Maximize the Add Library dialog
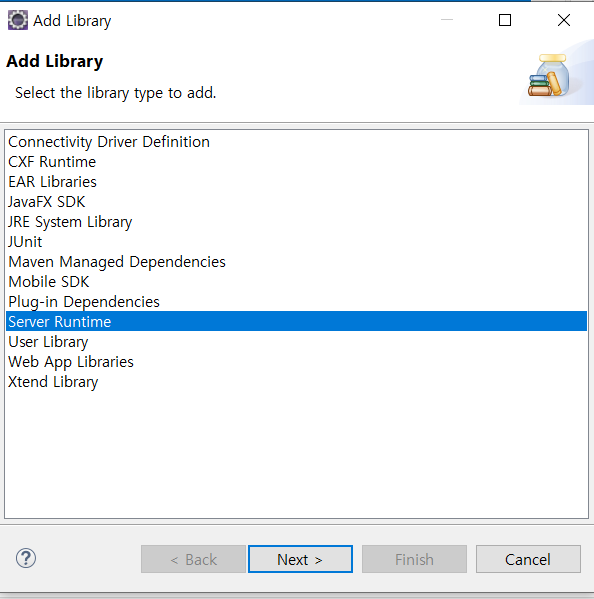This screenshot has width=594, height=599. pos(505,20)
